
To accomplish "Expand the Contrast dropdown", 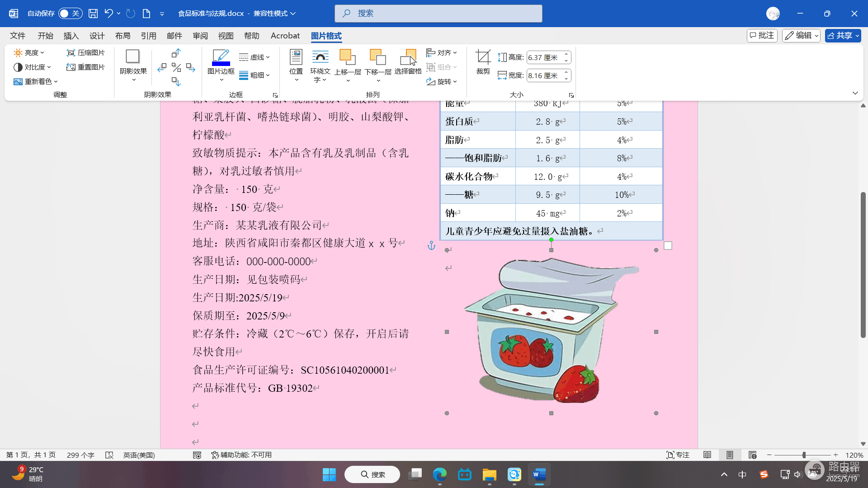I will tap(32, 67).
